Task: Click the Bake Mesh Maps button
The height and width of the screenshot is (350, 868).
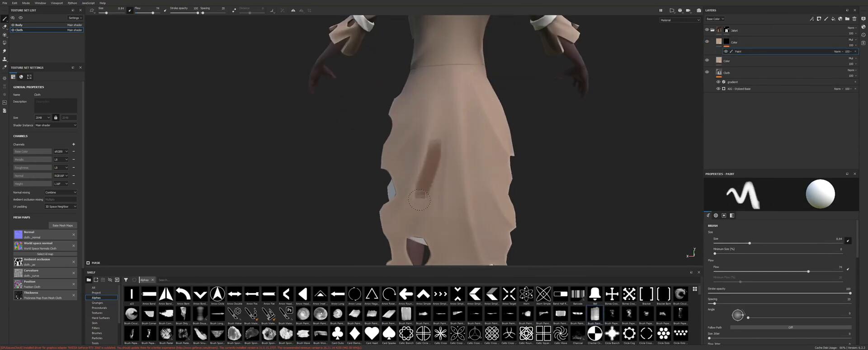Action: [x=62, y=225]
